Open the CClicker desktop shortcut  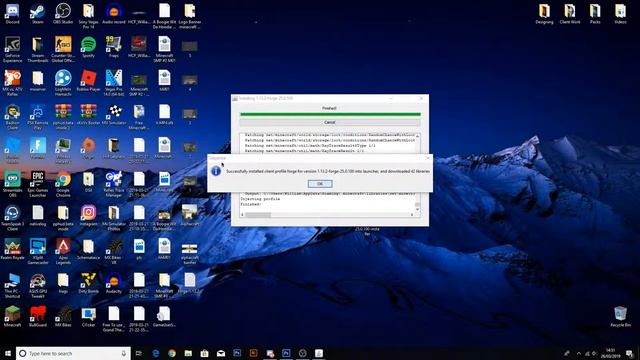88,316
